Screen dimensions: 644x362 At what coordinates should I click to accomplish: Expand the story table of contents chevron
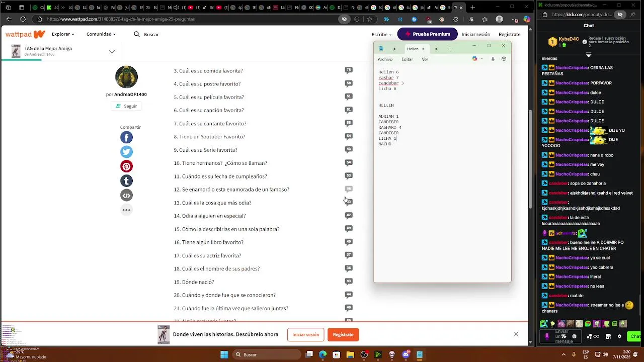click(x=112, y=51)
